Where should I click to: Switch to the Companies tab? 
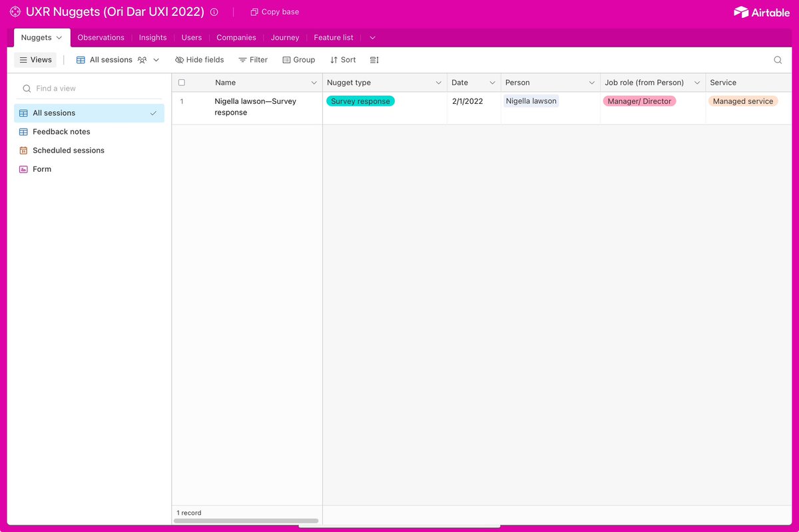pos(236,38)
